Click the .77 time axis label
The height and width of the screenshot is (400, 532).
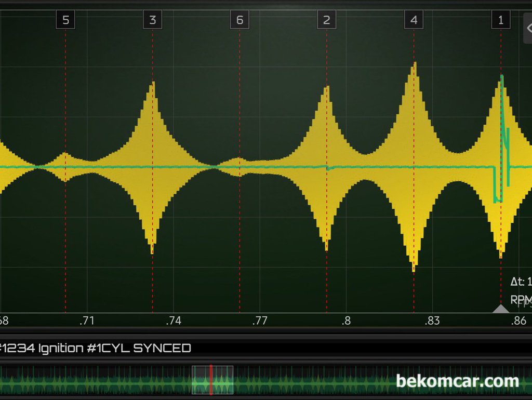[x=260, y=321]
